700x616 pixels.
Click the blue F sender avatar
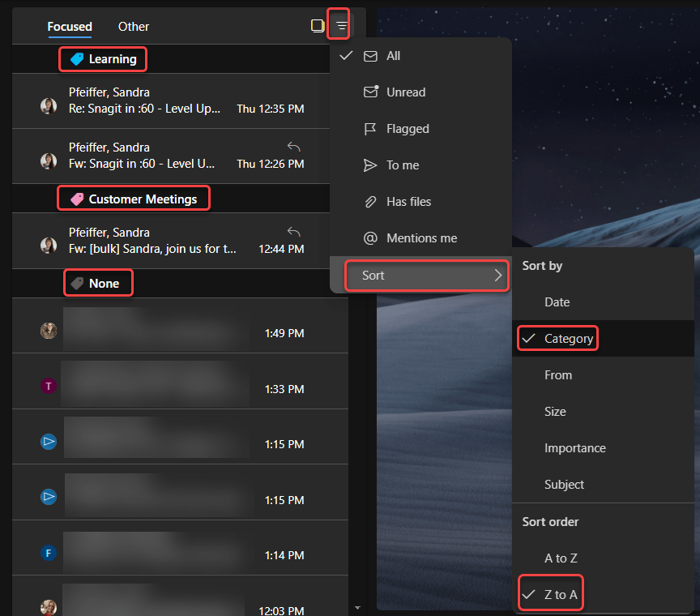tap(49, 554)
